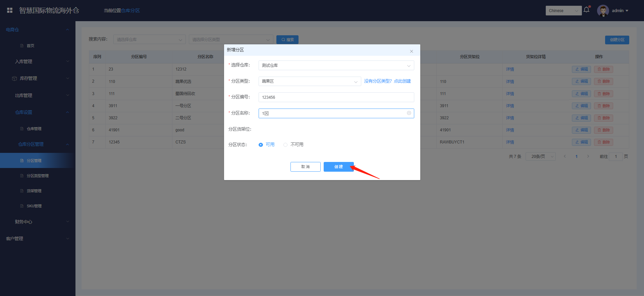This screenshot has height=296, width=644.
Task: Open the 分区类型 dropdown showing 蔬果区
Action: [x=309, y=81]
